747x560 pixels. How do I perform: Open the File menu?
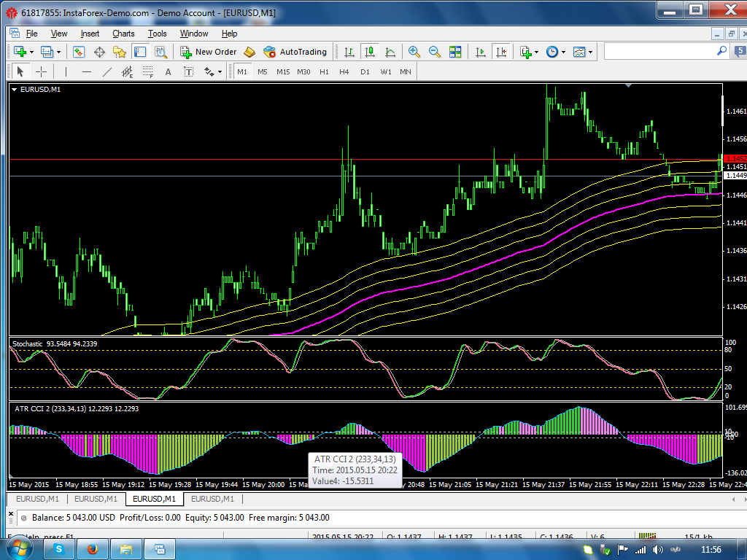pos(32,34)
